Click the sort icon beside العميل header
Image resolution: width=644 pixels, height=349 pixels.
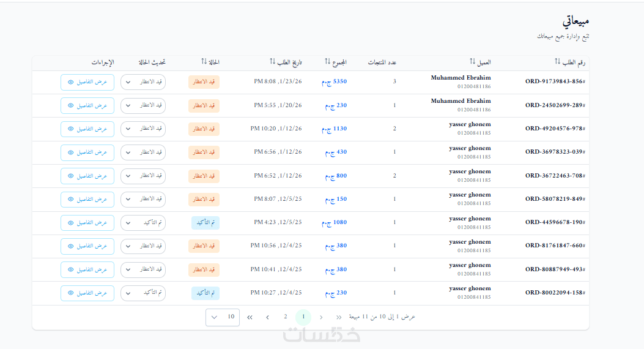coord(473,62)
